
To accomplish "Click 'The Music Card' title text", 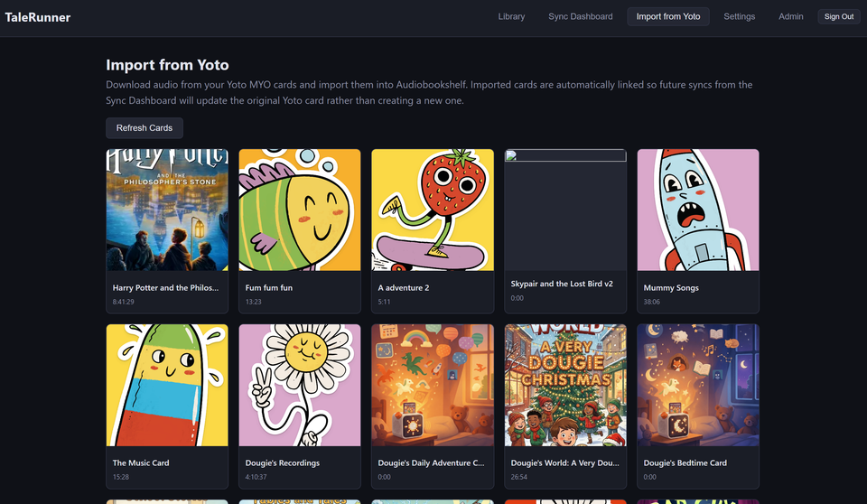I will tap(141, 463).
